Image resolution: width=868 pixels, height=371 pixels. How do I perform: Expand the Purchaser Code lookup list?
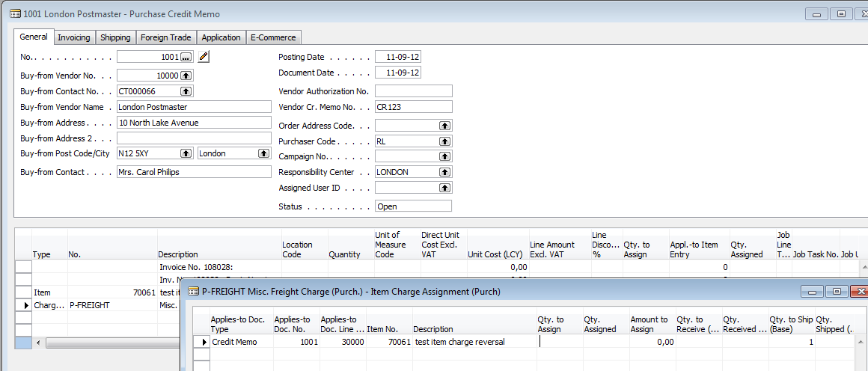tap(444, 141)
